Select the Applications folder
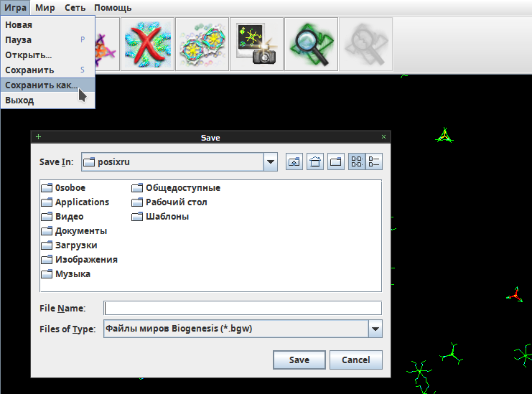Screen dimensions: 532x394 pyautogui.click(x=75, y=202)
